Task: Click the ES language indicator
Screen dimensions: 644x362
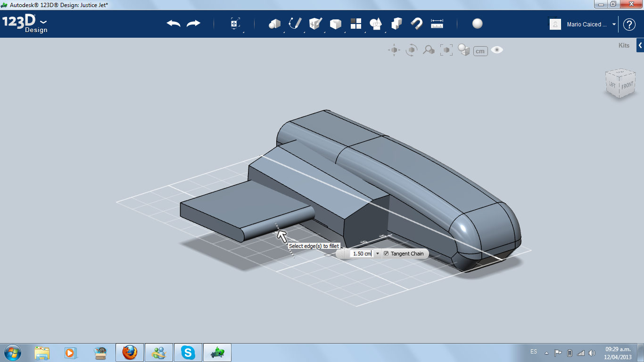Action: 534,352
